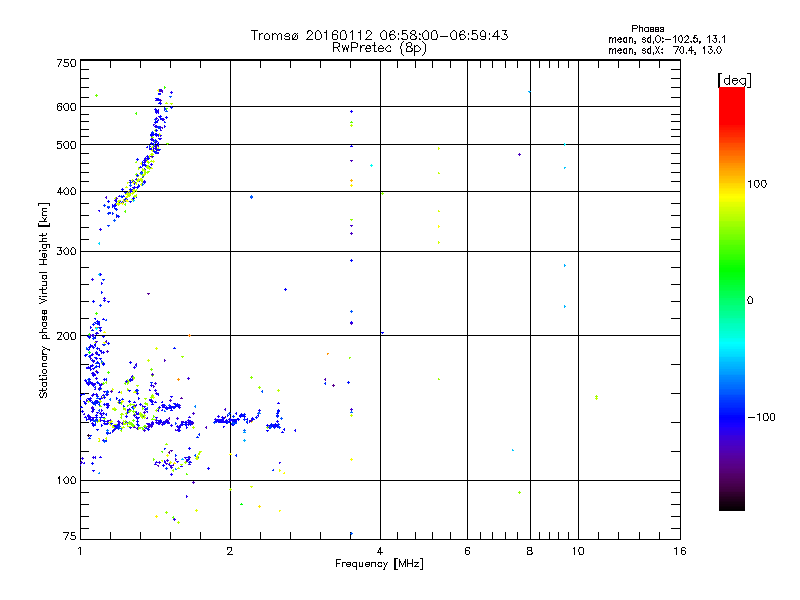Click the y-axis label '100'
This screenshot has height=600, width=800.
point(66,480)
